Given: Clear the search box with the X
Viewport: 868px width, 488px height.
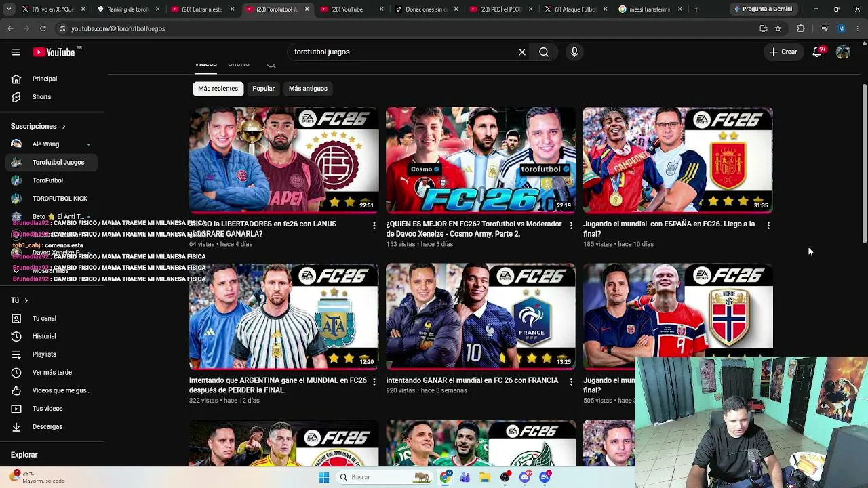Looking at the screenshot, I should point(522,52).
